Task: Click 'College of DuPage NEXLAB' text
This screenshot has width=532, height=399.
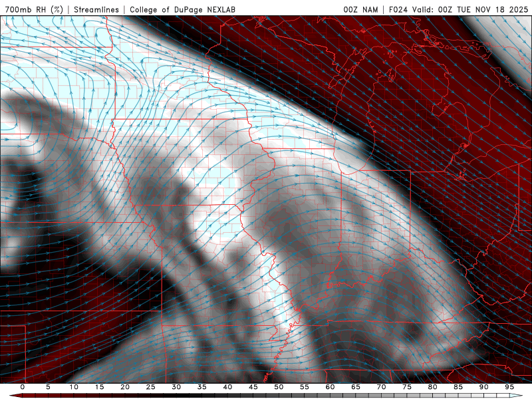Action: click(182, 9)
